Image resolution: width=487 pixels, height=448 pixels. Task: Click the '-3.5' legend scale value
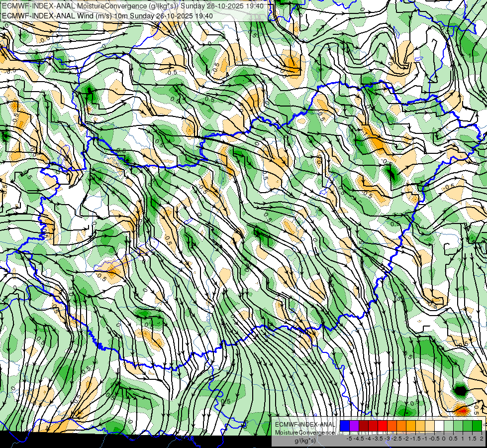[x=378, y=439]
